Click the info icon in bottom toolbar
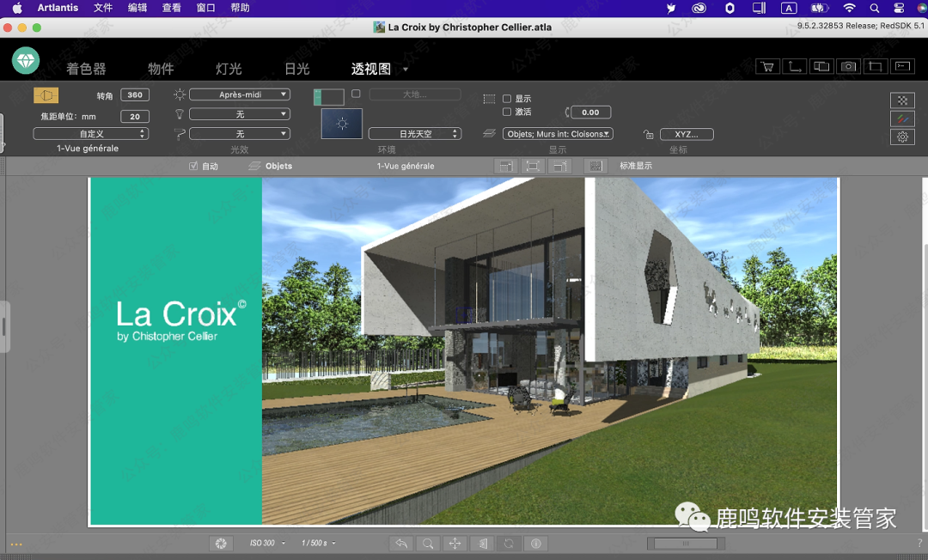This screenshot has height=560, width=928. (536, 543)
